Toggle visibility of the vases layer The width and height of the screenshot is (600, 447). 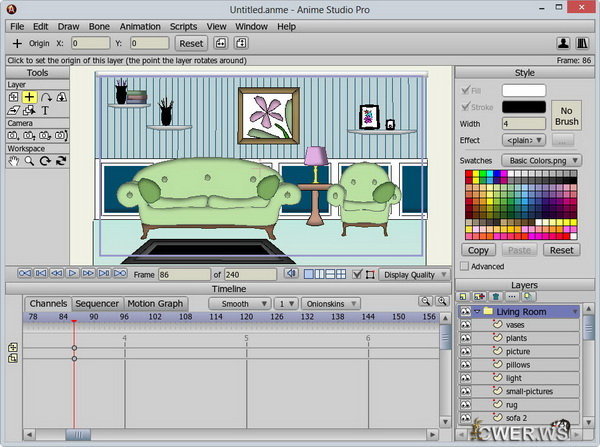point(467,325)
